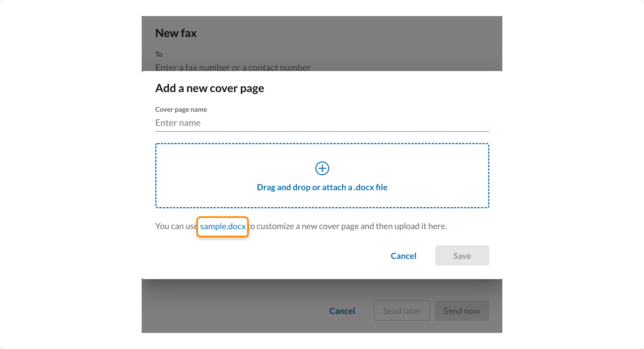This screenshot has width=644, height=349.
Task: Click the plus circle upload icon
Action: pyautogui.click(x=322, y=168)
